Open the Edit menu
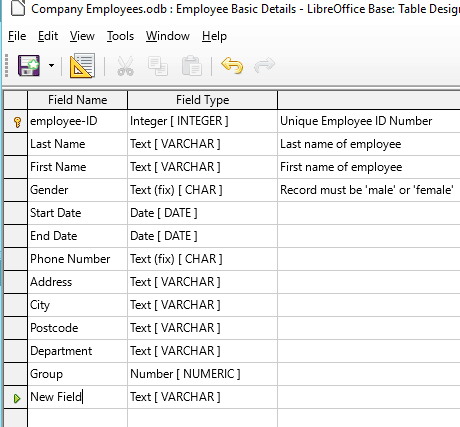460x427 pixels. [x=48, y=36]
